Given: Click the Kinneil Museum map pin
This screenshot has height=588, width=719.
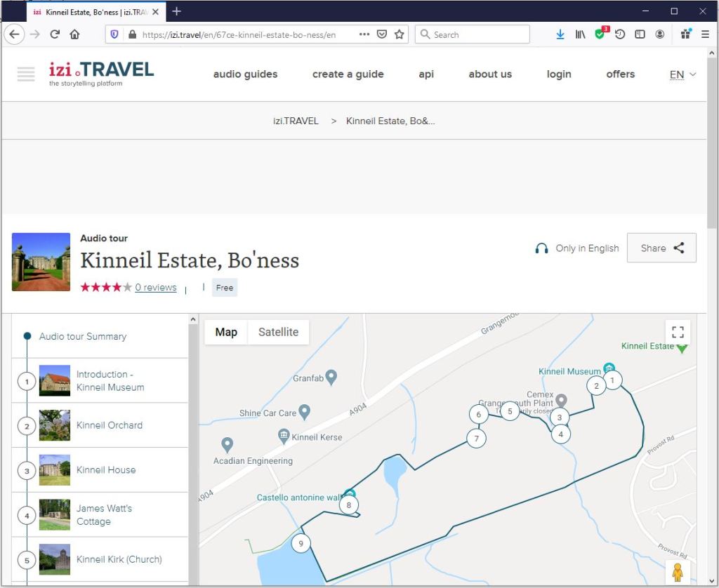Looking at the screenshot, I should click(609, 370).
